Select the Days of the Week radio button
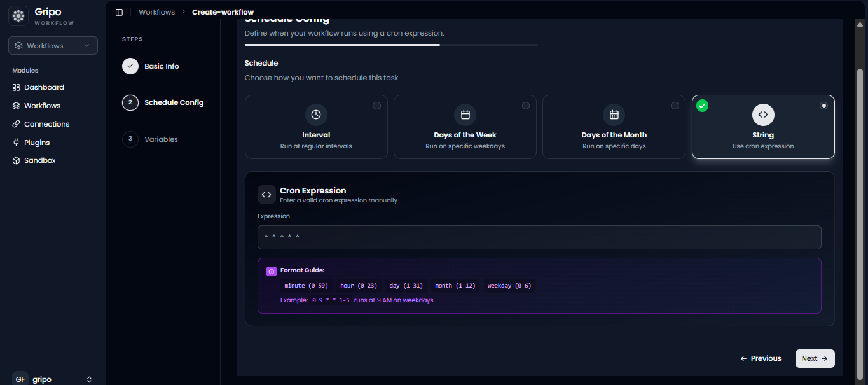 pos(526,106)
